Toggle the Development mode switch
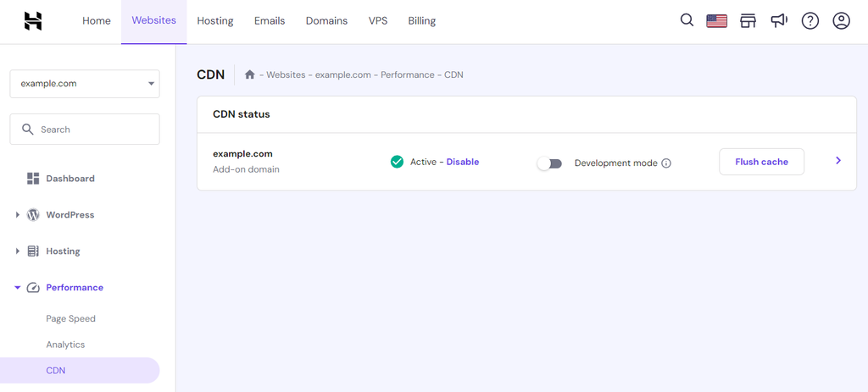This screenshot has width=868, height=392. point(549,163)
